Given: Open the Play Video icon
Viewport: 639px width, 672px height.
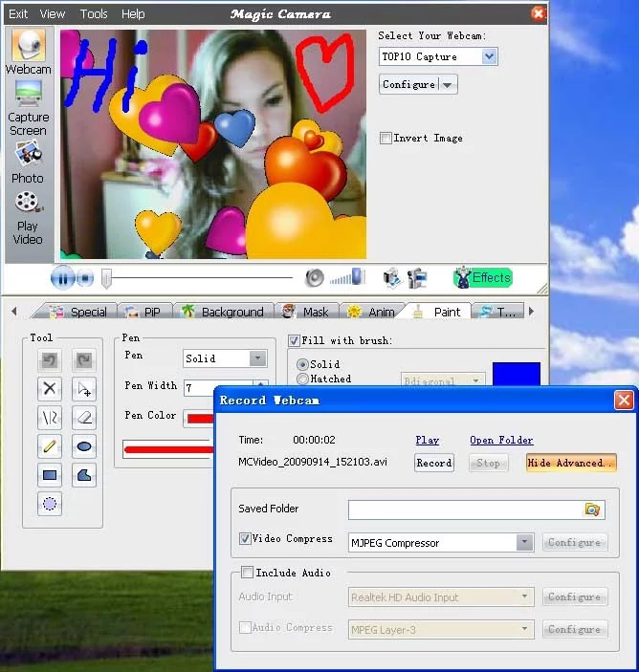Looking at the screenshot, I should [29, 203].
